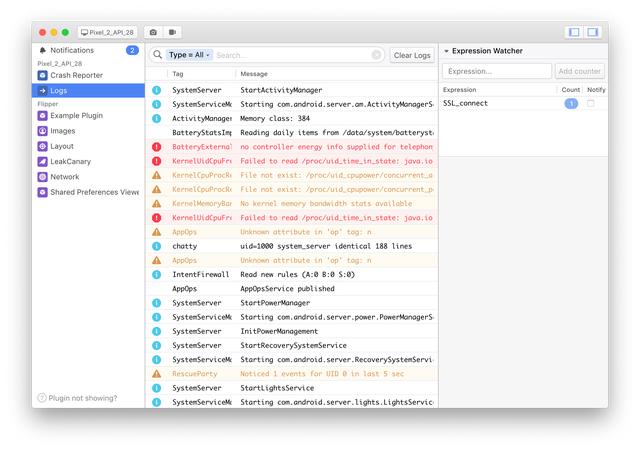The width and height of the screenshot is (640, 450).
Task: Click the Images plugin icon
Action: (42, 131)
